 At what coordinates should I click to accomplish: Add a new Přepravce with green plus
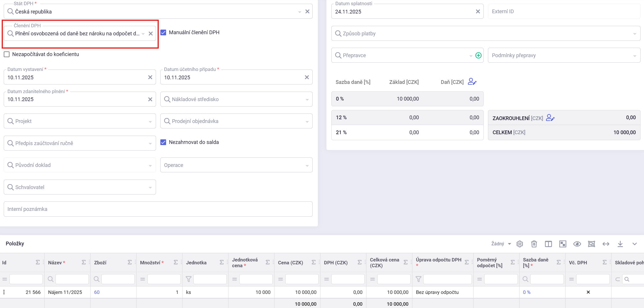point(478,55)
